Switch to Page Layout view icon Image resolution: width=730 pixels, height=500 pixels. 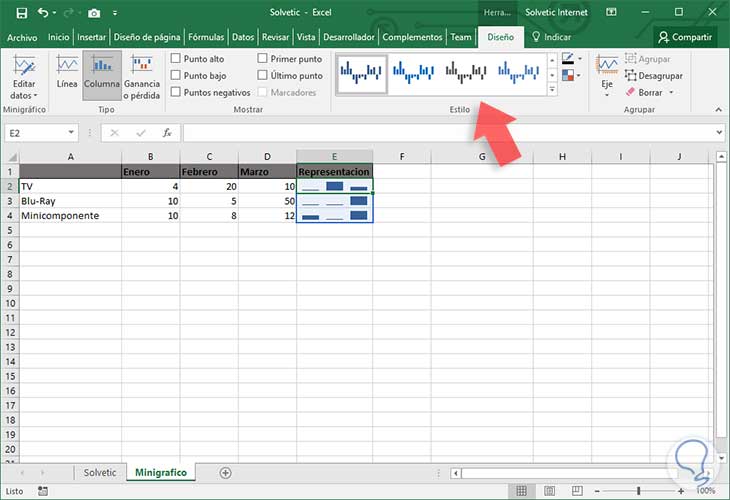[549, 491]
